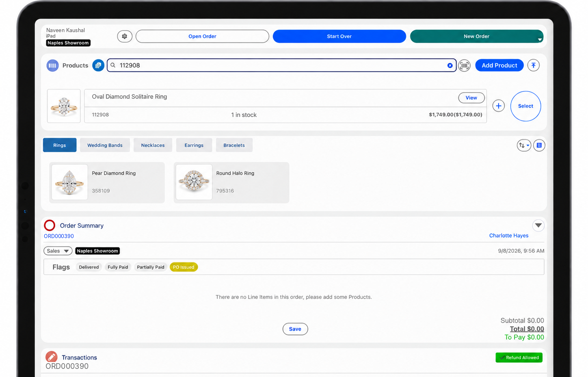Add the Oval Diamond ring with the plus icon
This screenshot has width=588, height=377.
(499, 106)
